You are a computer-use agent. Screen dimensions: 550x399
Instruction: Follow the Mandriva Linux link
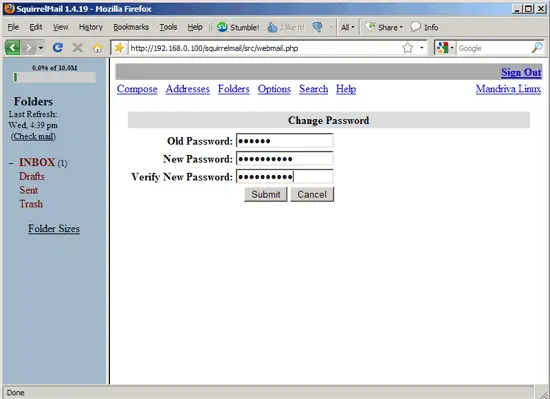(508, 89)
